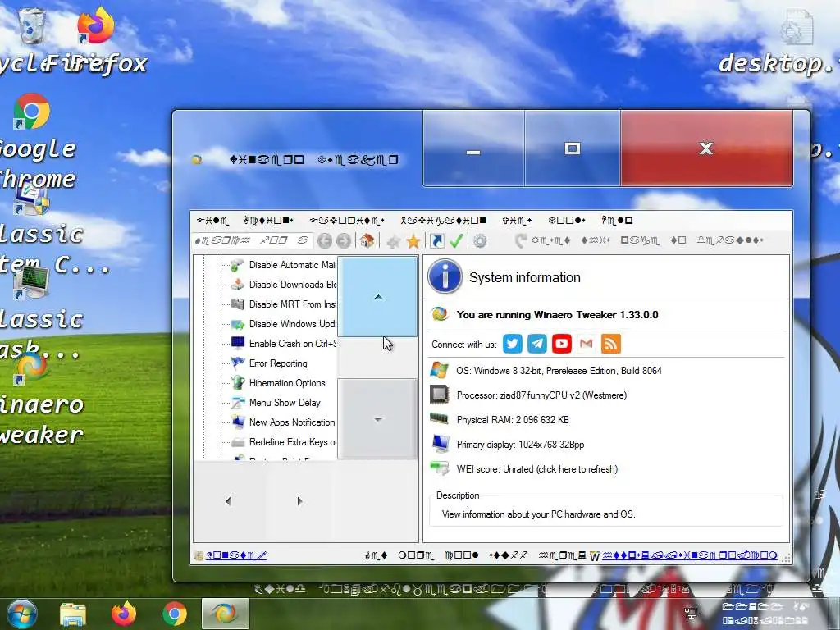Image resolution: width=840 pixels, height=630 pixels.
Task: Click the donate icon in status bar
Action: point(199,555)
